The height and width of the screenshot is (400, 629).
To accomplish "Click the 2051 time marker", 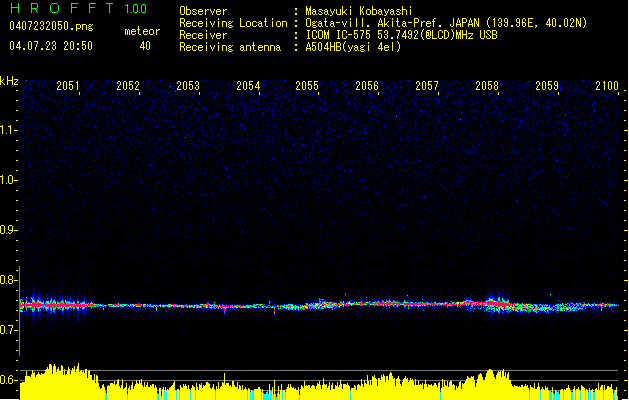I will (x=68, y=86).
